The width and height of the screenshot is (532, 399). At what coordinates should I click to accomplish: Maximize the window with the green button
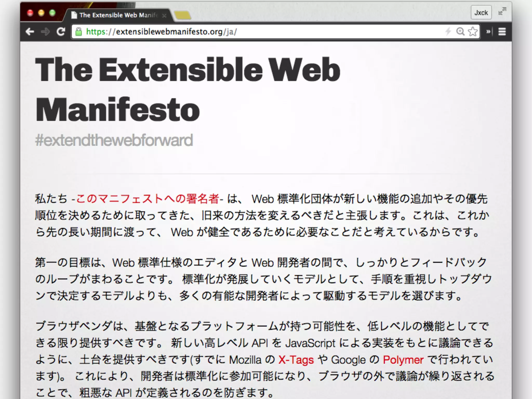(x=52, y=13)
